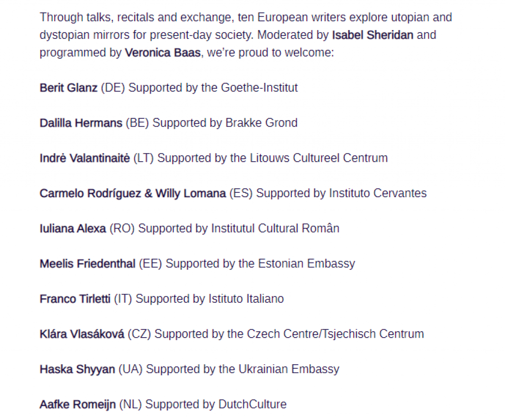Select the Berit Glanz author name
The height and width of the screenshot is (420, 505).
click(68, 88)
